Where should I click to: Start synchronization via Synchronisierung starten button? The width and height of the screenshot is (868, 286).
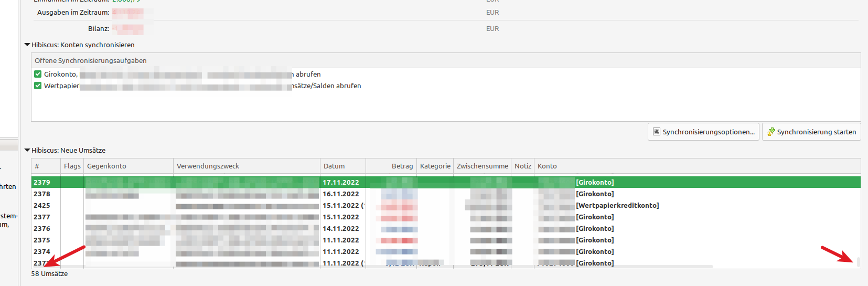[811, 132]
